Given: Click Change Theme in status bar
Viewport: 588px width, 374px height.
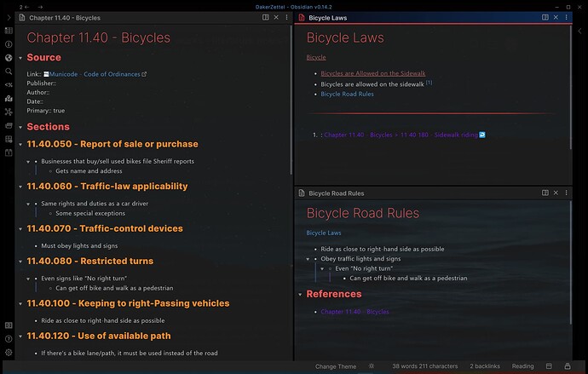Looking at the screenshot, I should pyautogui.click(x=336, y=366).
